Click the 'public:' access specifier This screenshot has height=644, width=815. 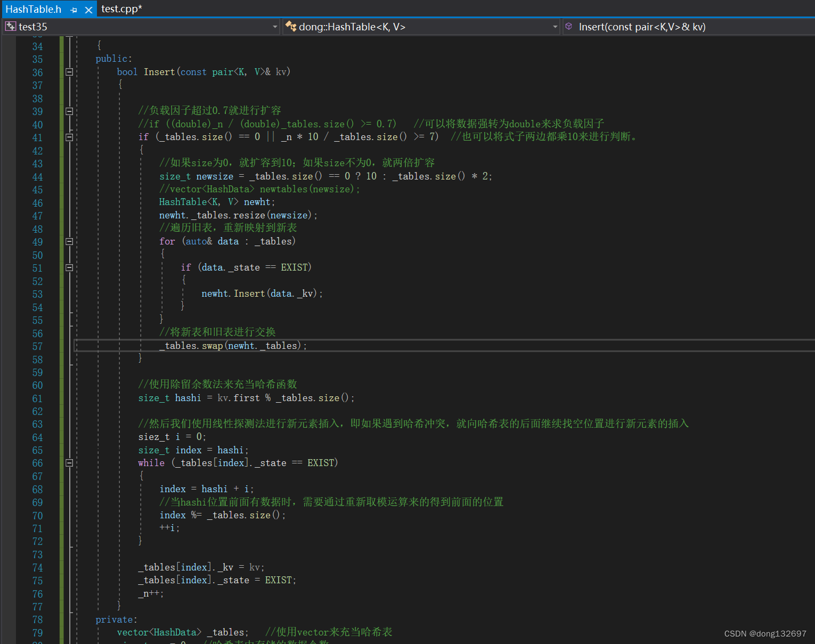tap(114, 59)
